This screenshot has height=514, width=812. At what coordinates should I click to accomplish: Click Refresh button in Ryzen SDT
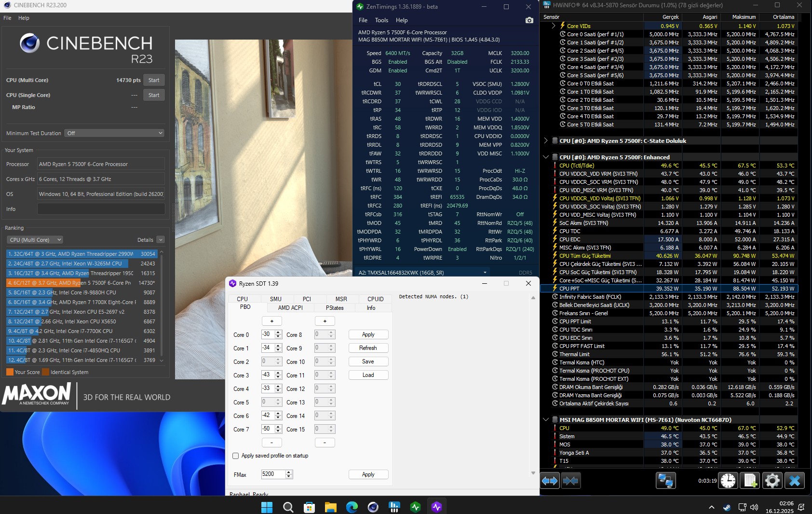368,348
